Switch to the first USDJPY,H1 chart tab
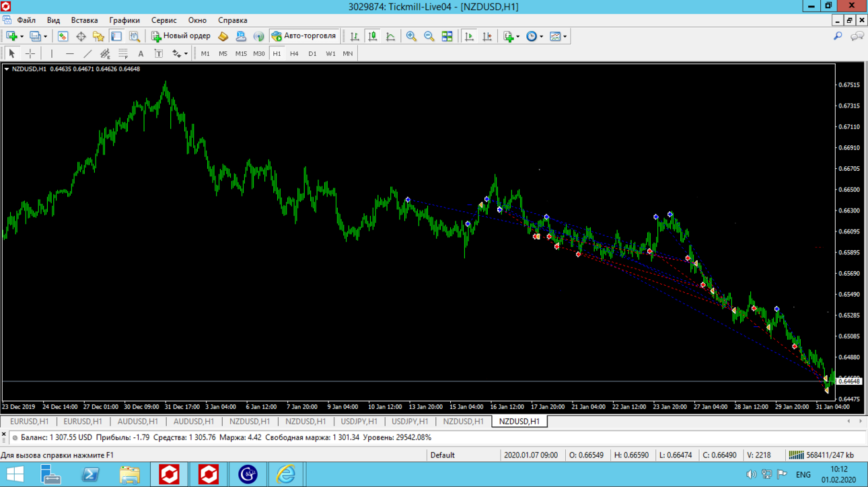 359,422
